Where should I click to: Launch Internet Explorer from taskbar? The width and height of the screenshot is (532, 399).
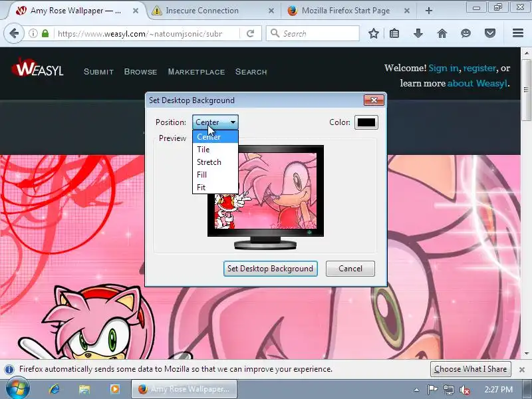coord(54,389)
